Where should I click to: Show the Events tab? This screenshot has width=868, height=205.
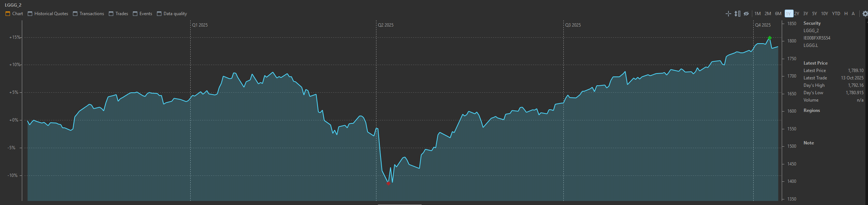click(x=143, y=14)
